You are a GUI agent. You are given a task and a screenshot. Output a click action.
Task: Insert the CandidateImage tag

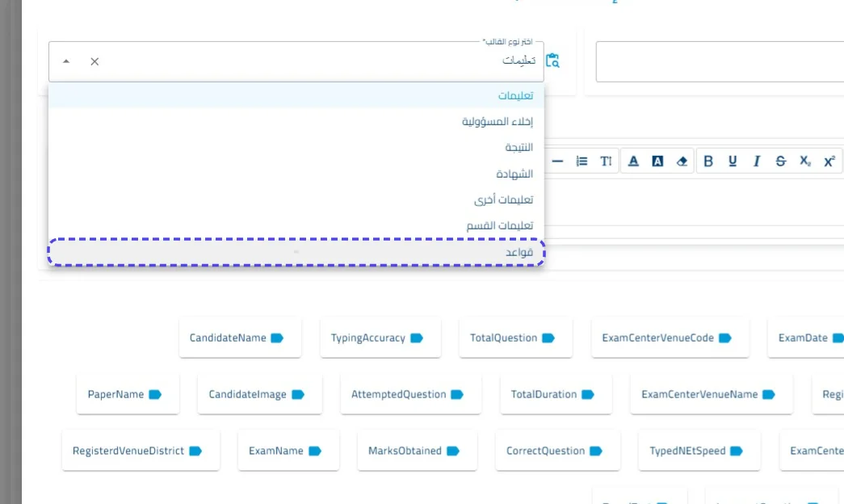[x=259, y=394]
